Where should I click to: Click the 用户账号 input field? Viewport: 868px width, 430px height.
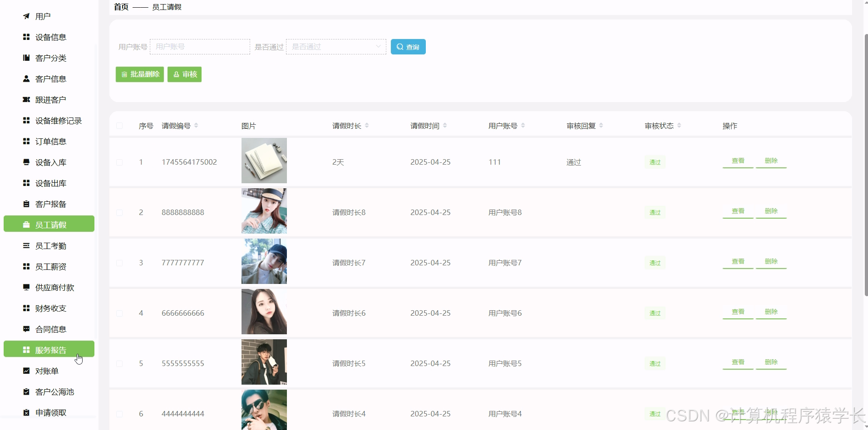pyautogui.click(x=200, y=47)
